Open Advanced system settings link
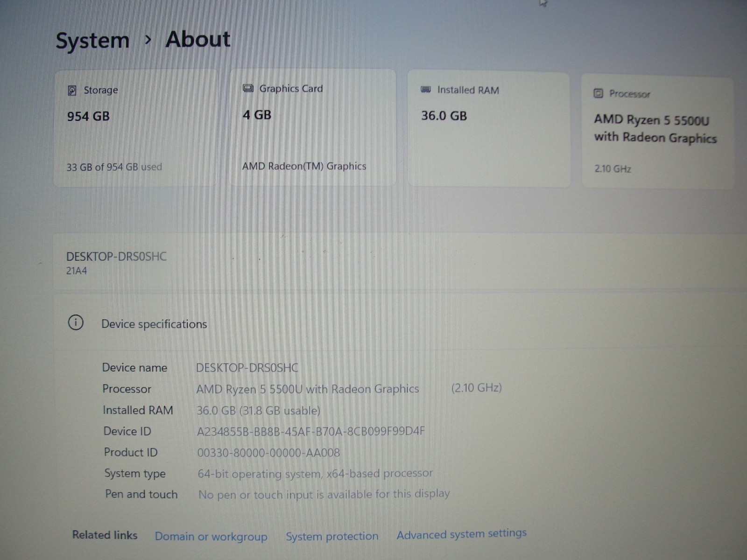 pos(462,533)
